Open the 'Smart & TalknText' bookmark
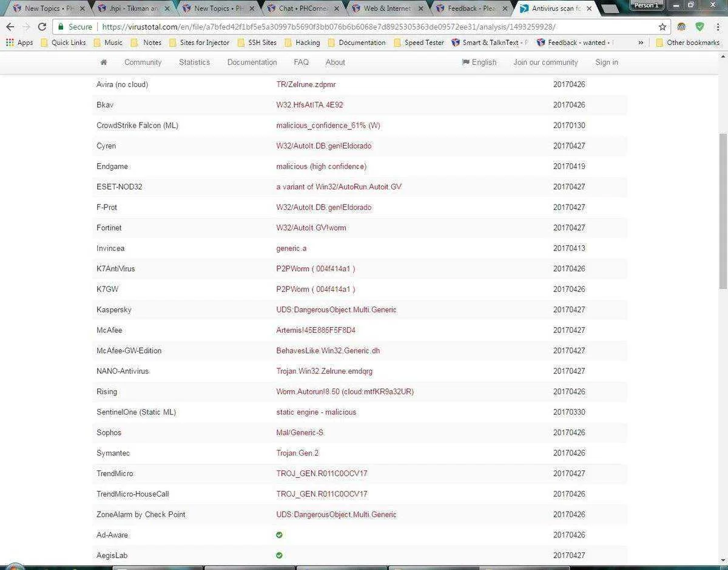Screen dimensions: 728x570 490,42
